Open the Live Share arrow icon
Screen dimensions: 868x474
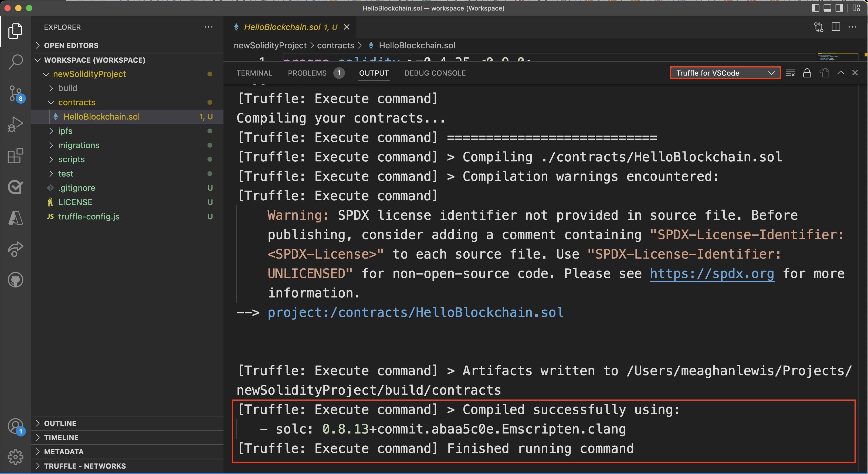point(15,249)
